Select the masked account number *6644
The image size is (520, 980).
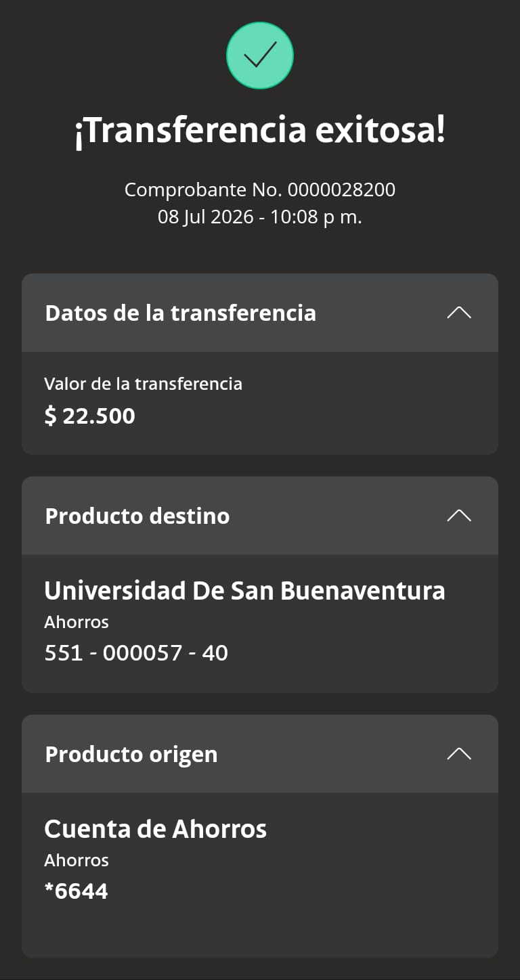coord(76,891)
